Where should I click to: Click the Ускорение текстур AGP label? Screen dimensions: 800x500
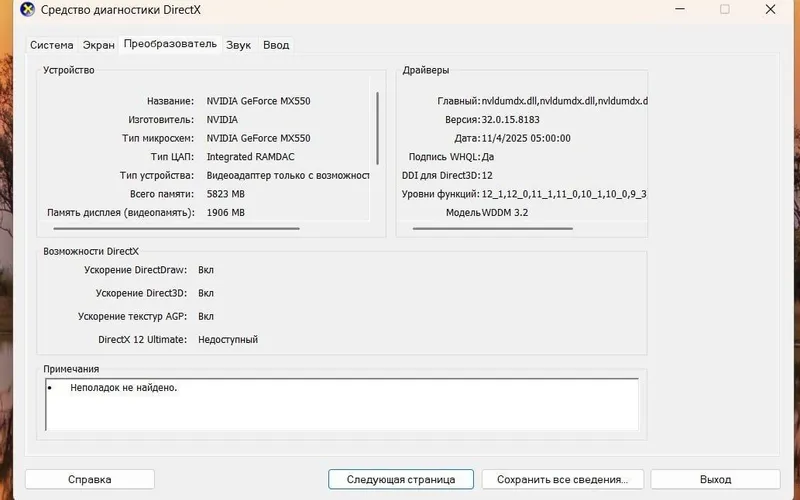click(x=133, y=316)
